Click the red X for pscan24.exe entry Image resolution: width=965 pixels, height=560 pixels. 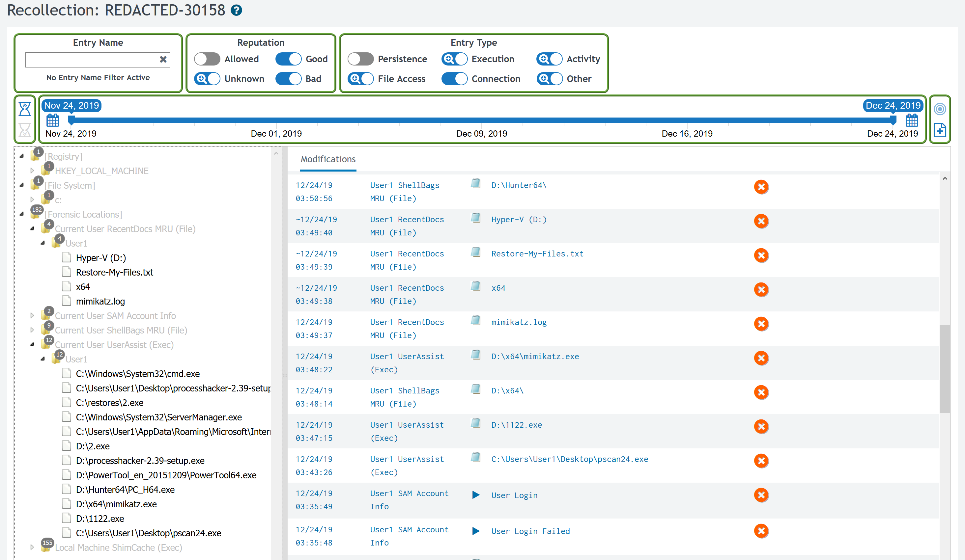coord(761,461)
